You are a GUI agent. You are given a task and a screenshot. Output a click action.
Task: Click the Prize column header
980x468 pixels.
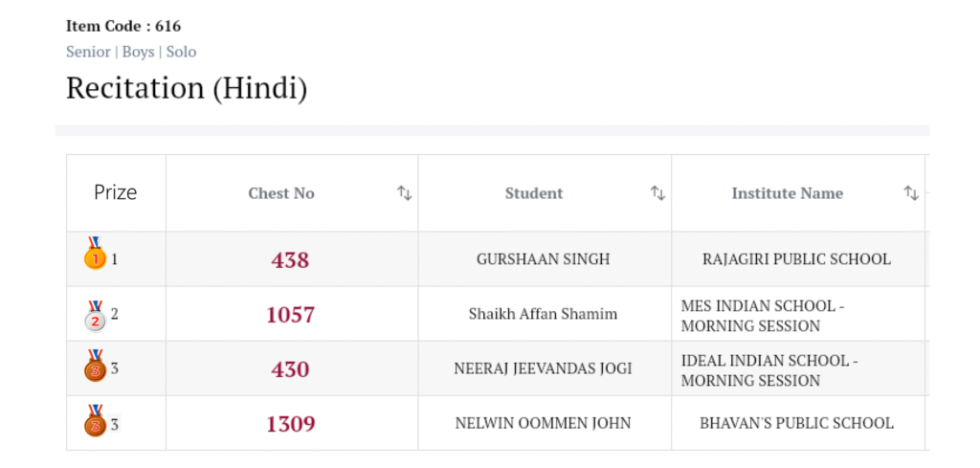[116, 192]
